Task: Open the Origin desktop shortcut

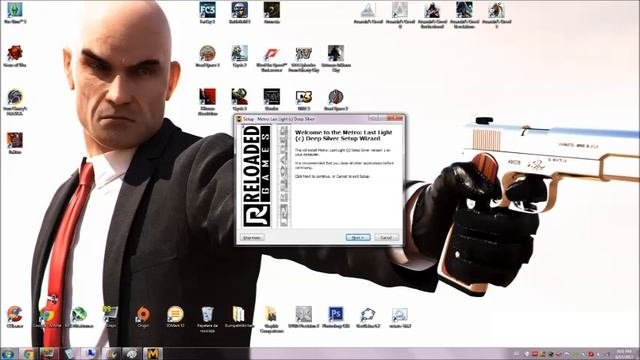Action: point(143,317)
